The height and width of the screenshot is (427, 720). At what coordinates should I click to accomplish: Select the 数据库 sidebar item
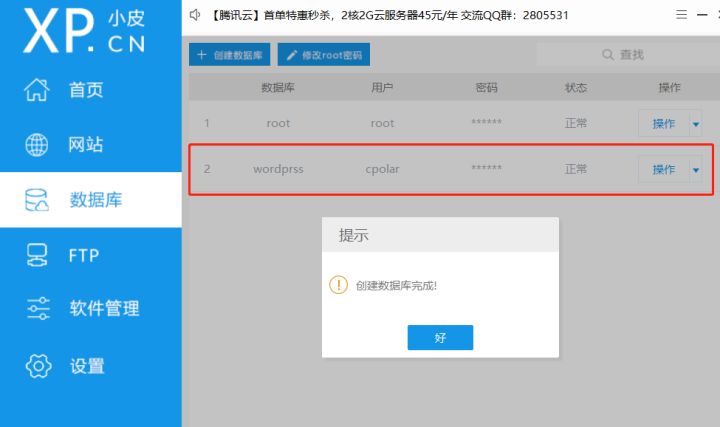pyautogui.click(x=91, y=200)
